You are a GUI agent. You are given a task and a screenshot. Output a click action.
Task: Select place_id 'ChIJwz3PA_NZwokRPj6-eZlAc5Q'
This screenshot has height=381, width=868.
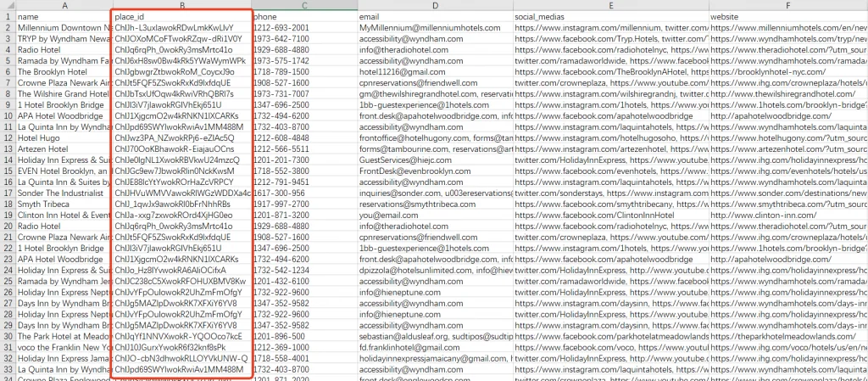pos(182,138)
